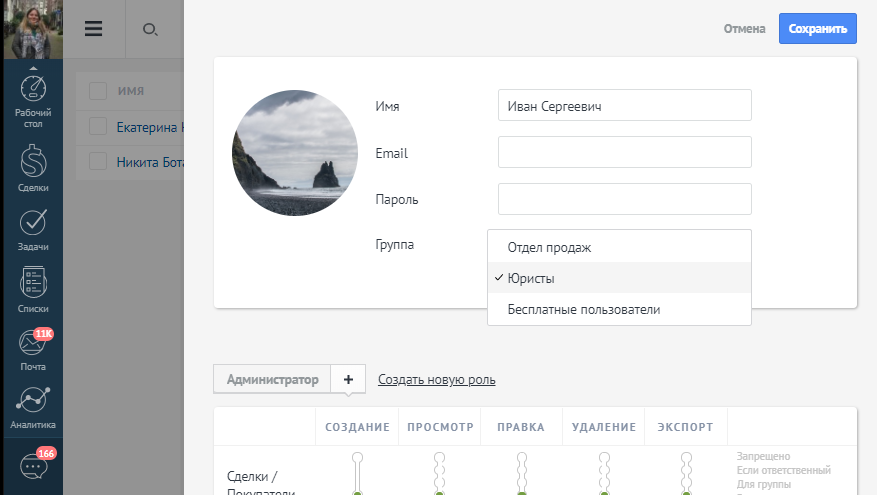Open the Сделки deals icon

pos(33,165)
